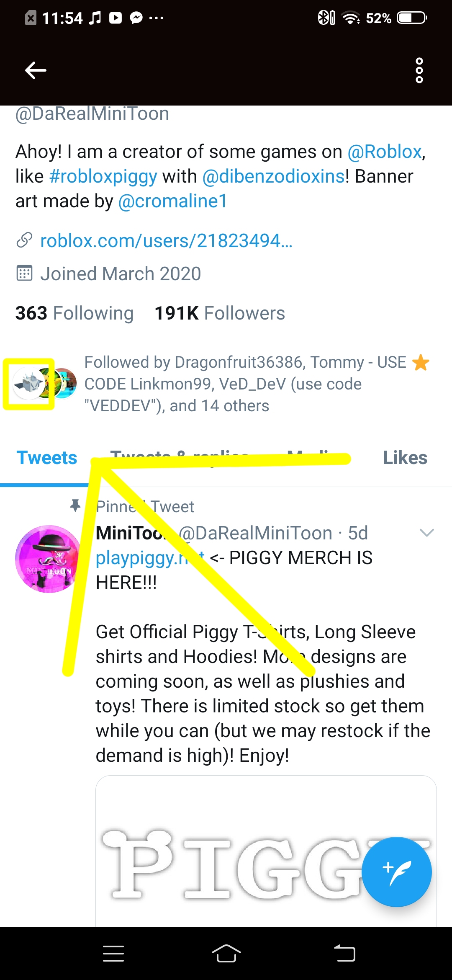The image size is (452, 980).
Task: Open the three-dot overflow menu
Action: tap(419, 70)
